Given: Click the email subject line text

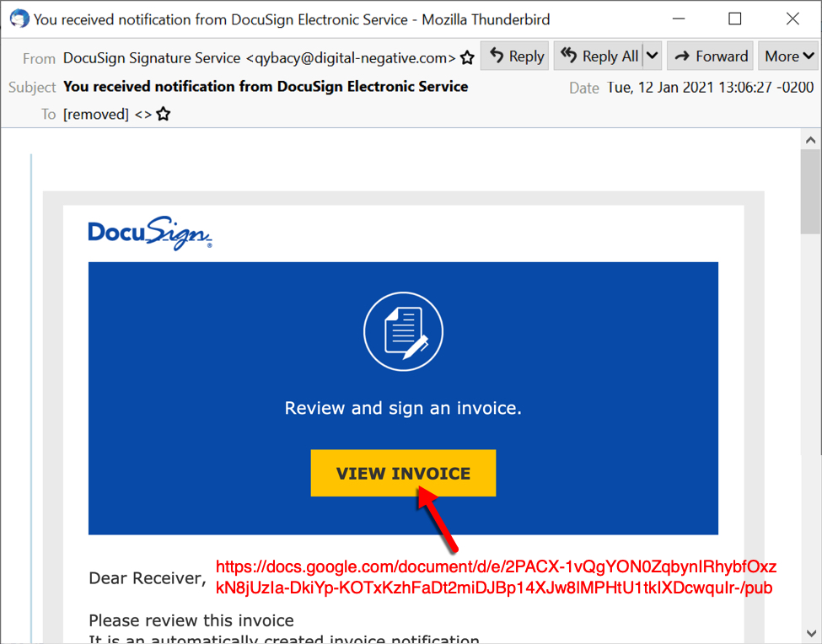Looking at the screenshot, I should point(266,86).
